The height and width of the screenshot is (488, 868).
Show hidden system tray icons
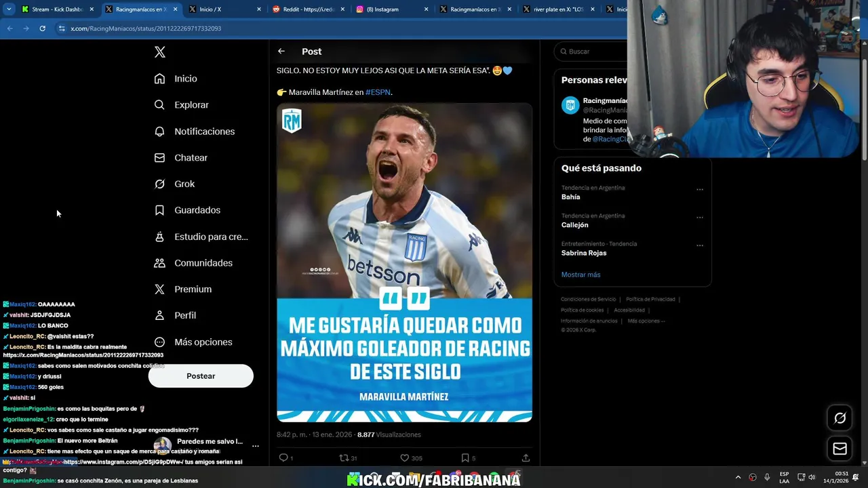tap(738, 477)
